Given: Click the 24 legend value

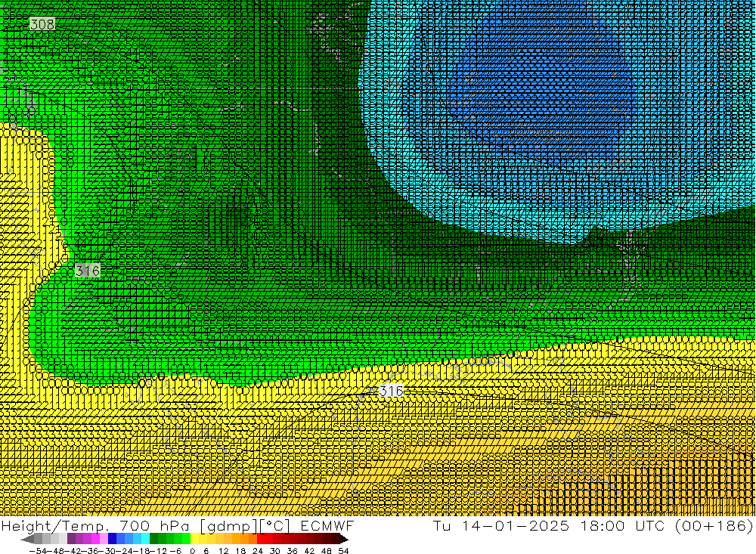Looking at the screenshot, I should (x=258, y=551).
